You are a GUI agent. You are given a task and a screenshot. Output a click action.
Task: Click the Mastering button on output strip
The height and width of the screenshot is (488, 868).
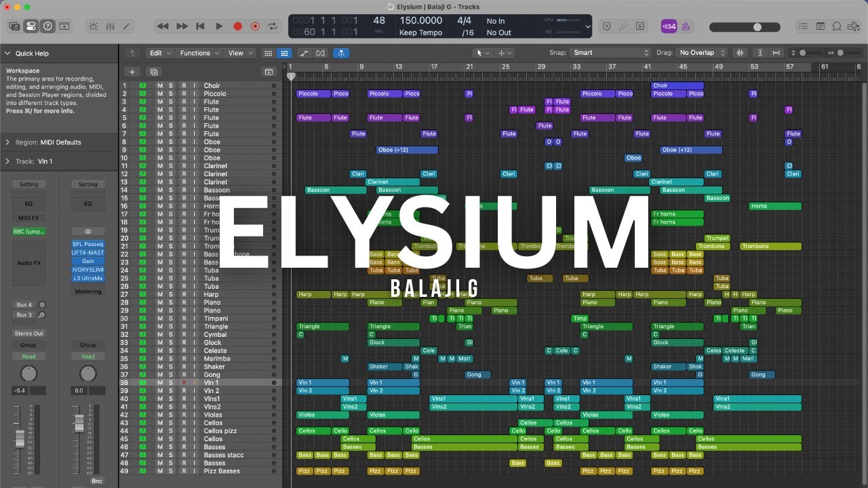point(88,291)
